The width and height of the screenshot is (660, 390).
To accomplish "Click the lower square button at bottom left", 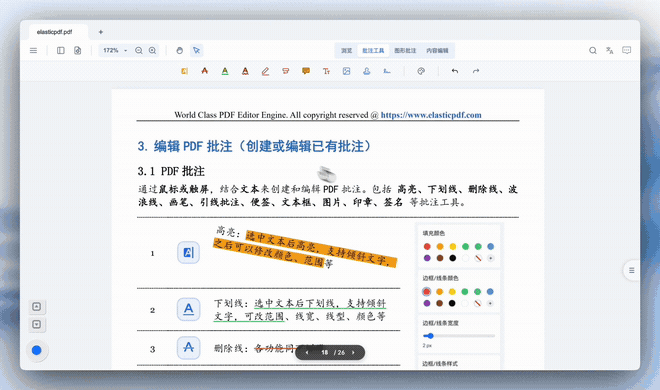I will (x=37, y=324).
